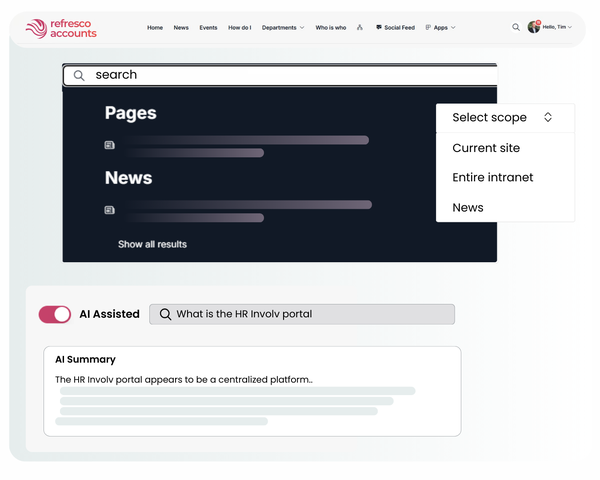Click Show all results link
The height and width of the screenshot is (480, 600).
click(152, 244)
